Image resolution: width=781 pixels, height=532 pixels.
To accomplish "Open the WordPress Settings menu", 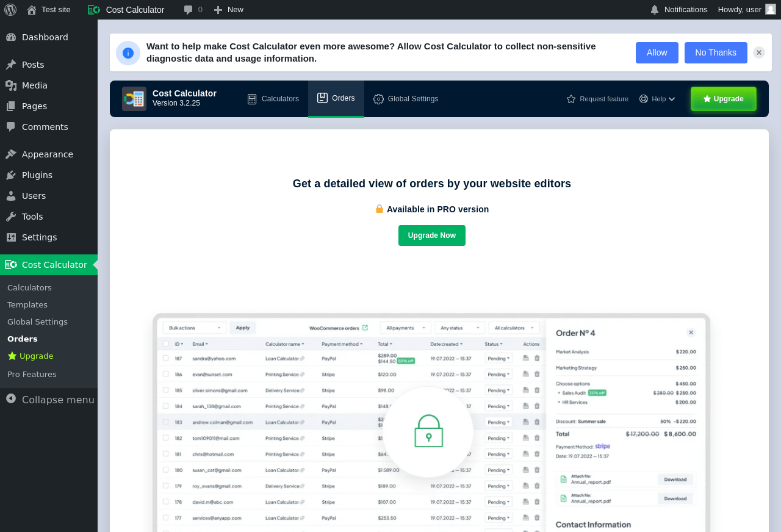I will tap(49, 237).
